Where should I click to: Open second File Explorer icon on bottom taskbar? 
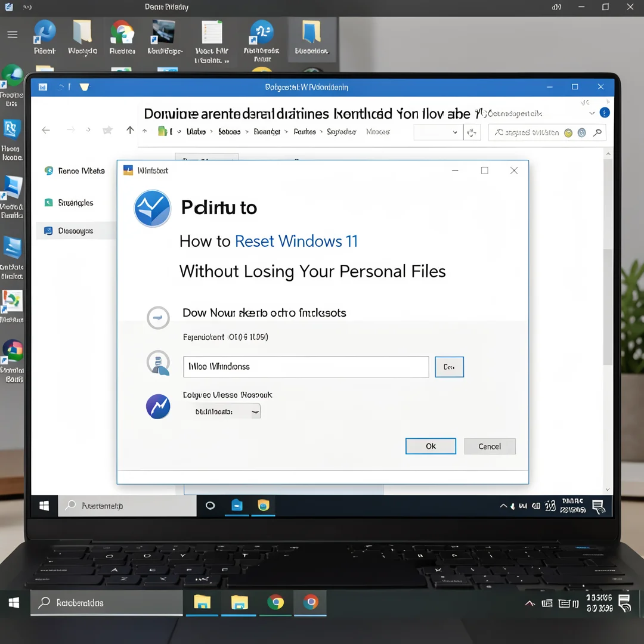tap(240, 602)
